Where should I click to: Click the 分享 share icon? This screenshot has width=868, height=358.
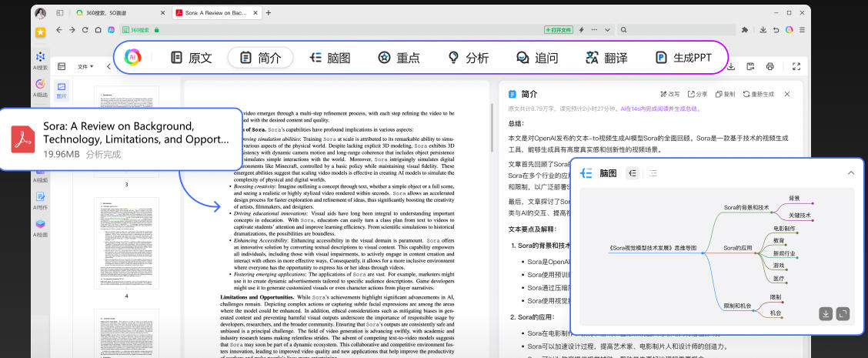coord(696,94)
